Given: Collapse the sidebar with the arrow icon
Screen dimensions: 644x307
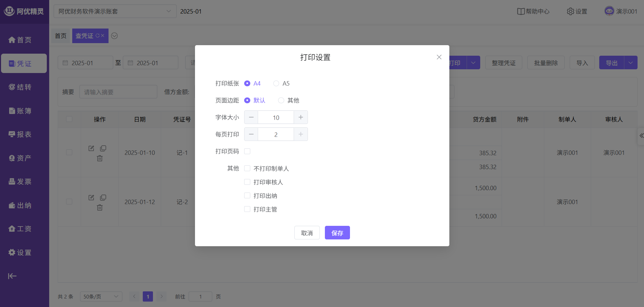Looking at the screenshot, I should [x=12, y=276].
